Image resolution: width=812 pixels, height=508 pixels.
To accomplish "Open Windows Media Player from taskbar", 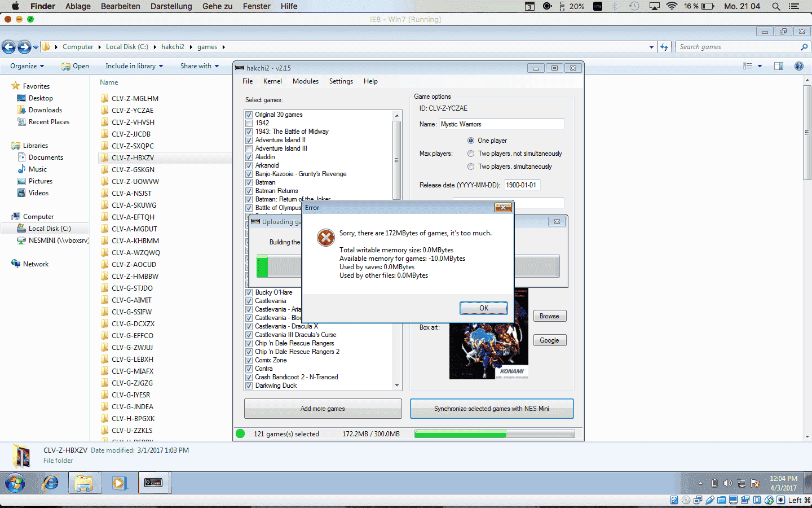I will pos(119,483).
